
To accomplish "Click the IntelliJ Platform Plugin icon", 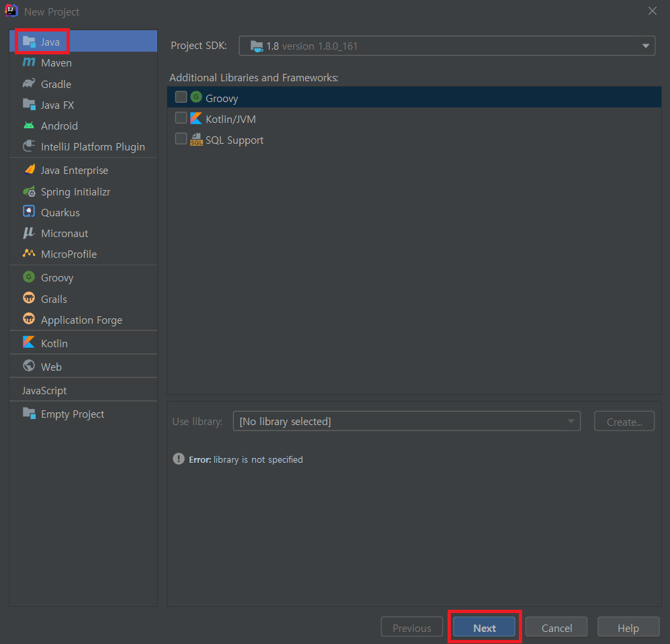I will (x=29, y=146).
